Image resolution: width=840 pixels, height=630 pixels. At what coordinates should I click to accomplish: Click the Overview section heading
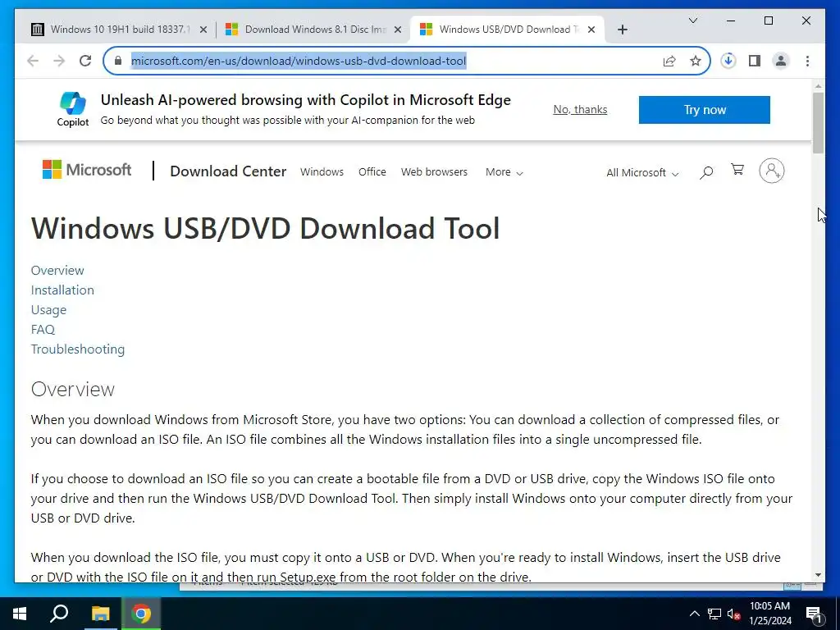tap(73, 390)
